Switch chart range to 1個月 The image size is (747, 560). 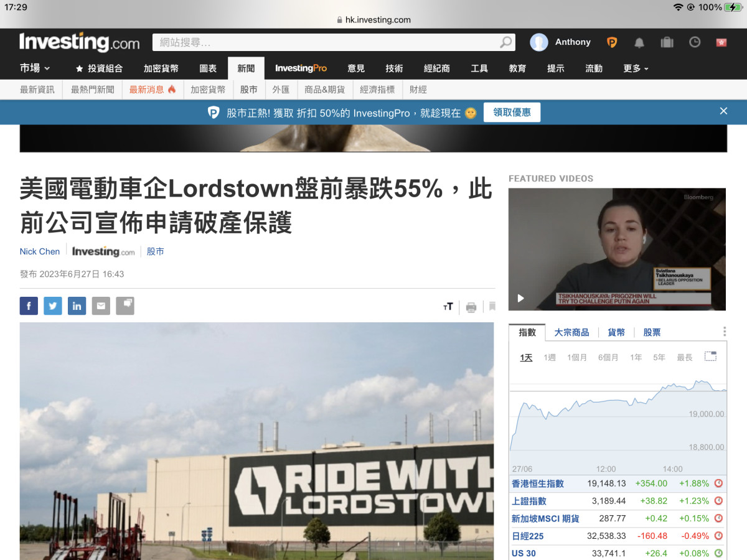pos(576,357)
